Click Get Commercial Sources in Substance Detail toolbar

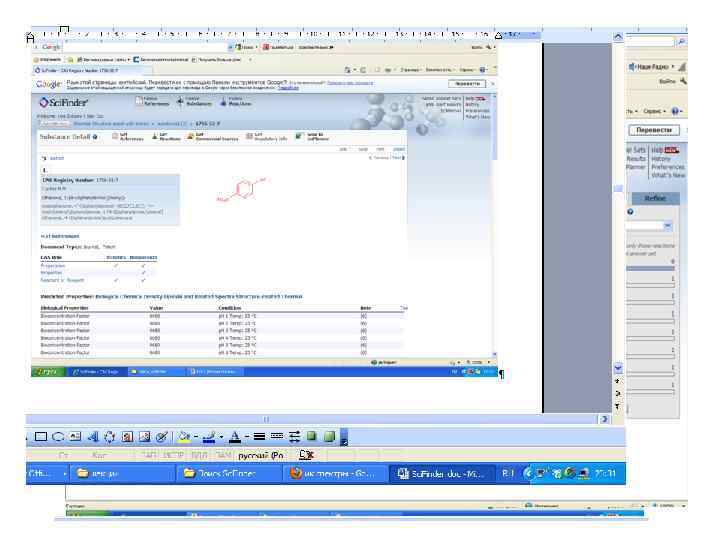coord(212,137)
